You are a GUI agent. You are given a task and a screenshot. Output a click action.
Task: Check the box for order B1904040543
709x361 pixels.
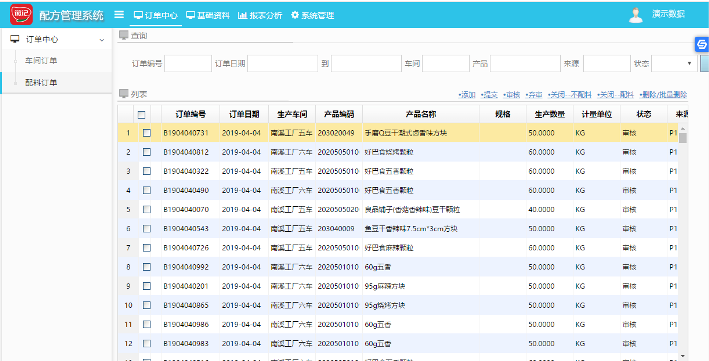[147, 228]
